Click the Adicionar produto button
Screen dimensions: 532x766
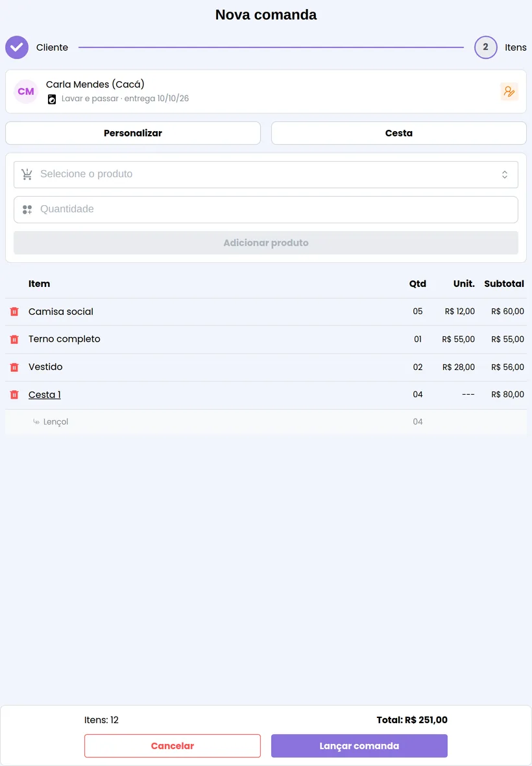pos(266,243)
